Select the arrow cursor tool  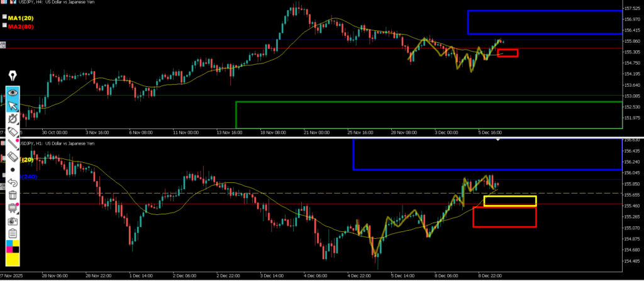pos(13,105)
